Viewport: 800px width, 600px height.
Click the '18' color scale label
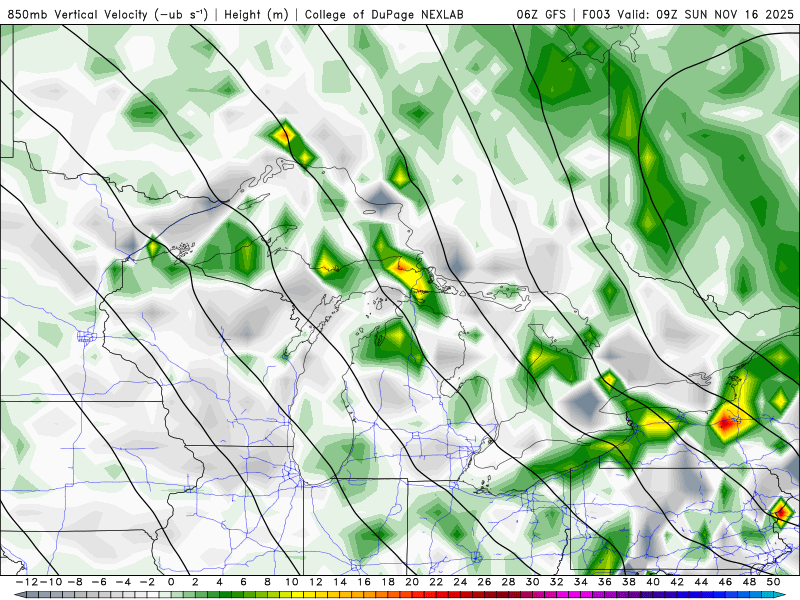click(x=388, y=582)
